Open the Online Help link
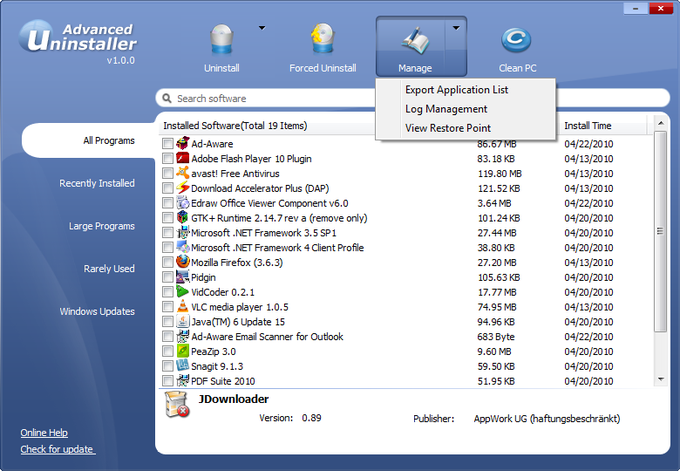The width and height of the screenshot is (680, 471). click(x=44, y=433)
